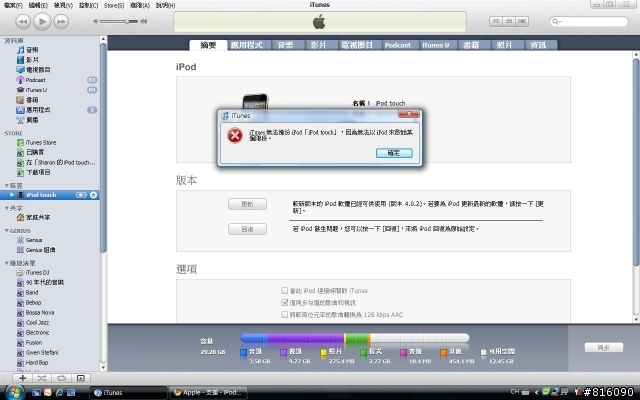The width and height of the screenshot is (640, 400).
Task: Add new playlist plus button
Action: point(22,378)
